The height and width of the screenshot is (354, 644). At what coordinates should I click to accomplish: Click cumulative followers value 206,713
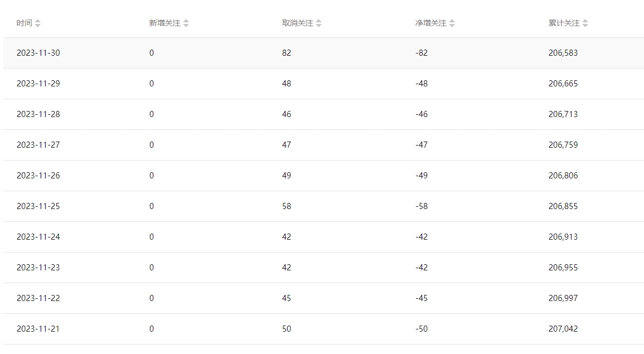(563, 114)
